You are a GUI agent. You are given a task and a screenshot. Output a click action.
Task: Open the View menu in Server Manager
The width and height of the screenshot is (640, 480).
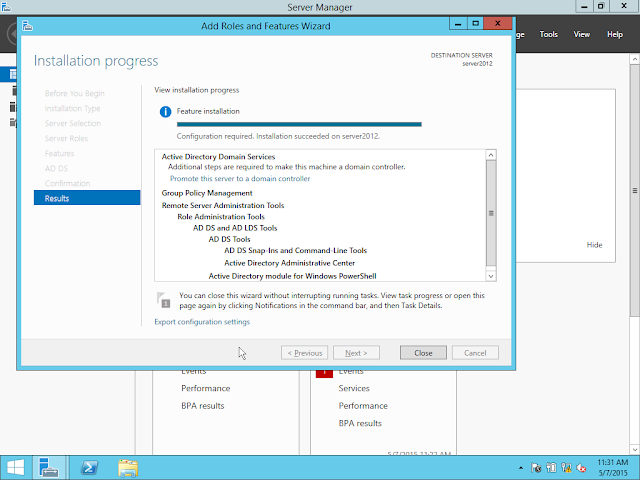pos(582,35)
